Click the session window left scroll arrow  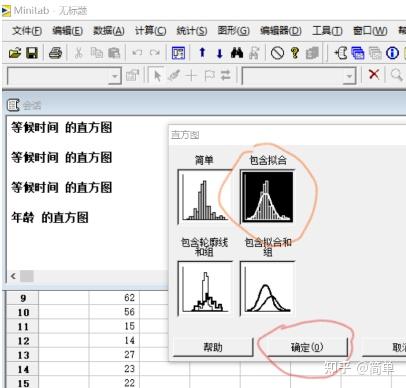13,276
